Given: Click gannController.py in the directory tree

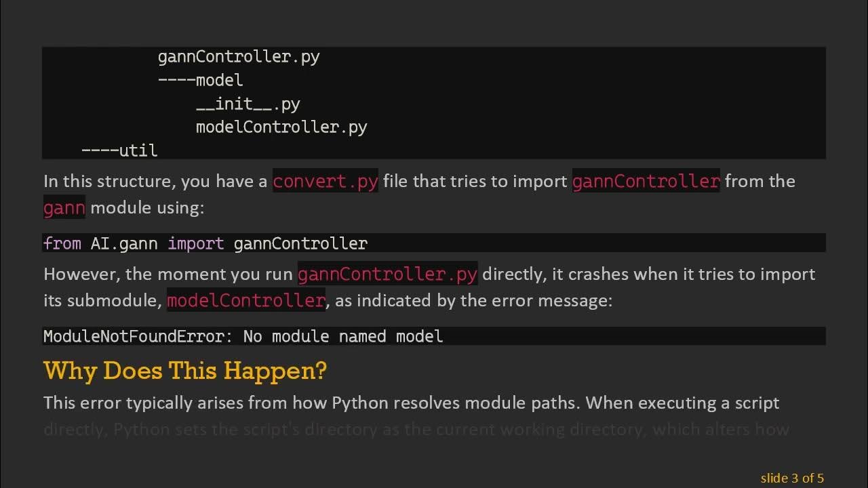Looking at the screenshot, I should click(x=238, y=57).
